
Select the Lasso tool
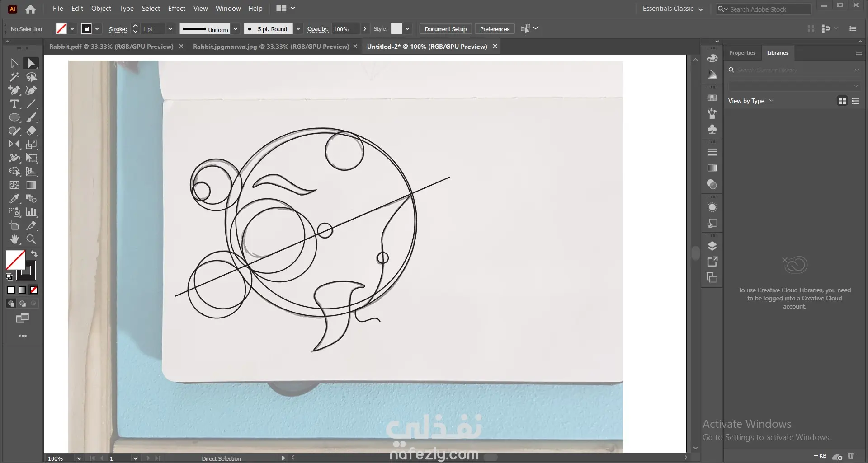click(31, 77)
